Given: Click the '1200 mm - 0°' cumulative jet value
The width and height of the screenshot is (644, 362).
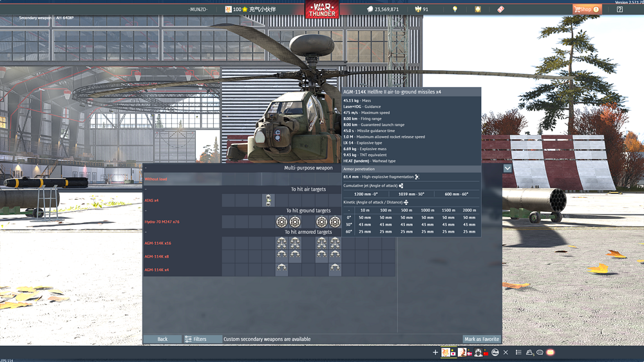Looking at the screenshot, I should [366, 194].
